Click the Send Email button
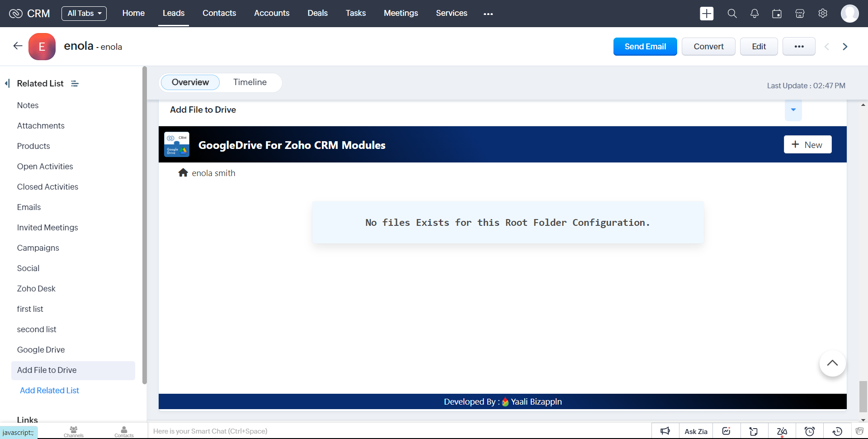 pyautogui.click(x=645, y=47)
